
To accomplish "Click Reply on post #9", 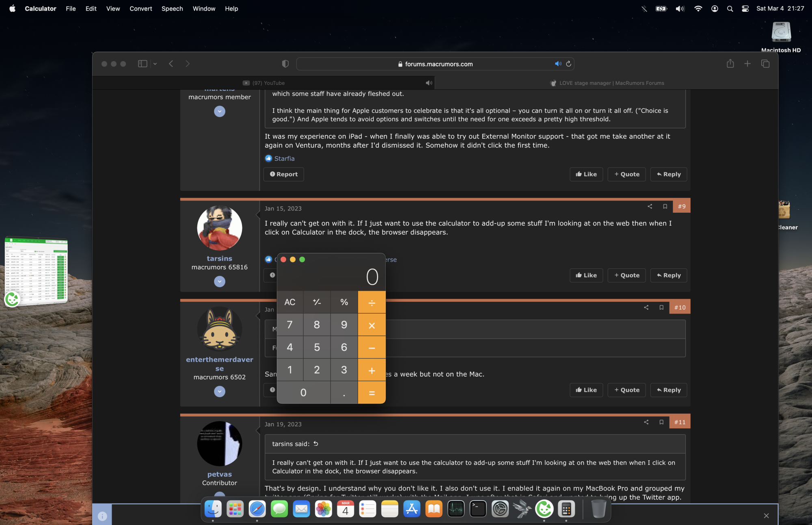I will [x=668, y=275].
